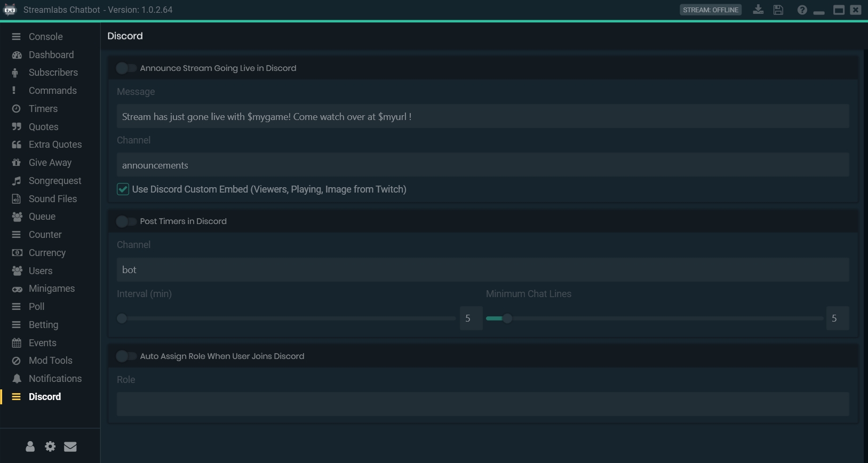Toggle Post Timers in Discord switch
Screen dimensions: 868x463
coord(126,221)
